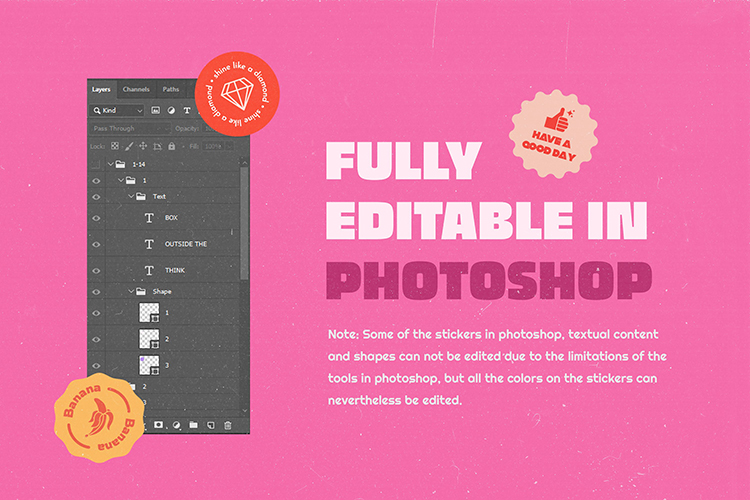The image size is (750, 500).
Task: Hide shape layer 2
Action: 96,340
